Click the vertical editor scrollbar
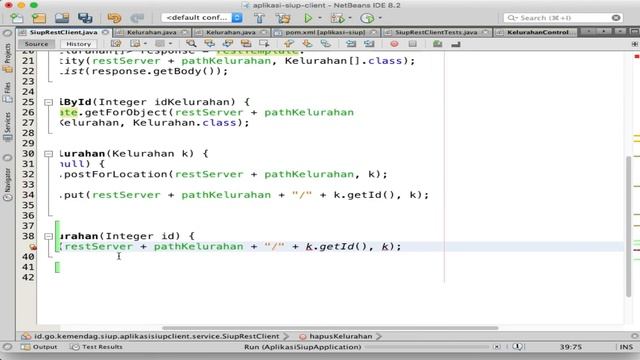 tap(629, 227)
